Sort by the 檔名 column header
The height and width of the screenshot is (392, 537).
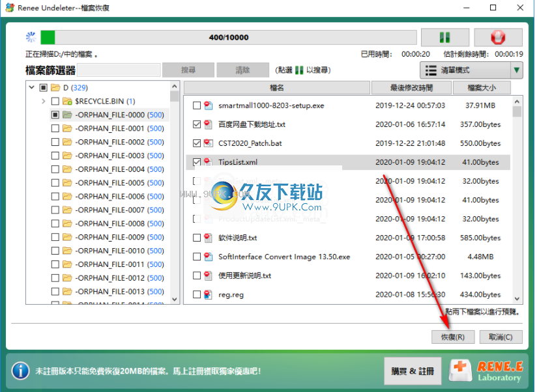pos(277,88)
